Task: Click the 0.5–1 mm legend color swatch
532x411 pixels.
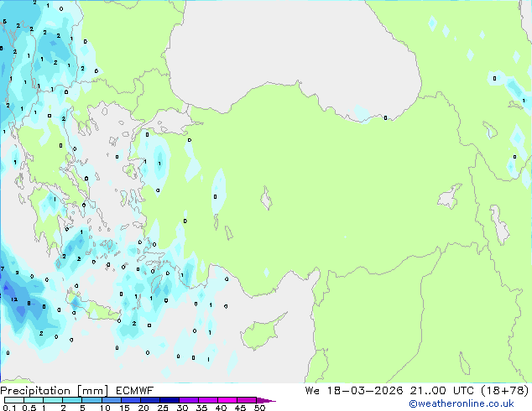Action: tap(34, 400)
